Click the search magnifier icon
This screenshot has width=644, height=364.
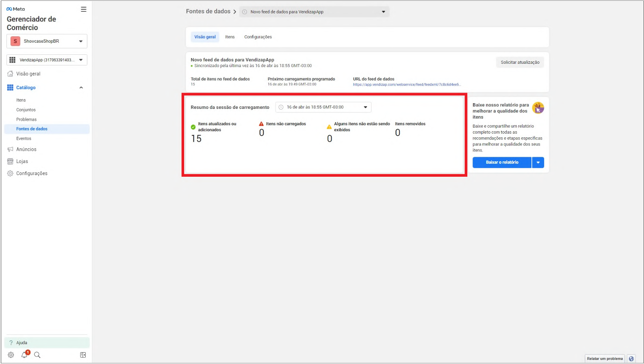click(x=37, y=355)
